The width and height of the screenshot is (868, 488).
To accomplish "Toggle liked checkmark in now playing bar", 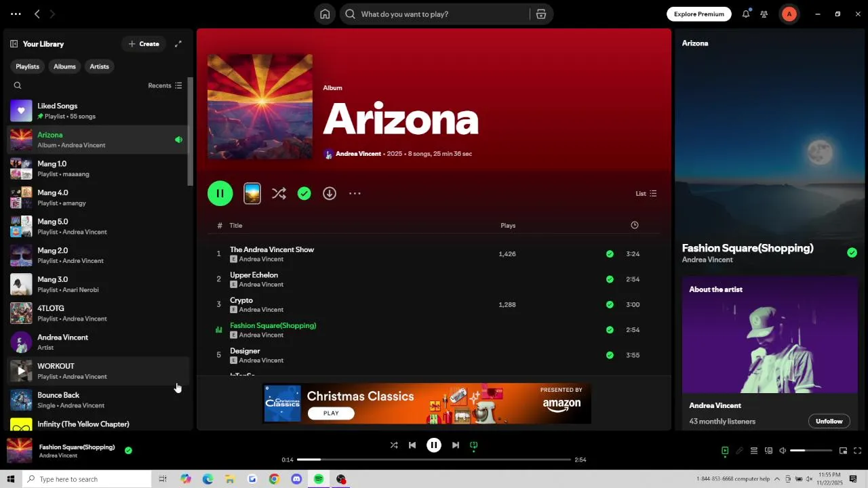I will pyautogui.click(x=128, y=450).
